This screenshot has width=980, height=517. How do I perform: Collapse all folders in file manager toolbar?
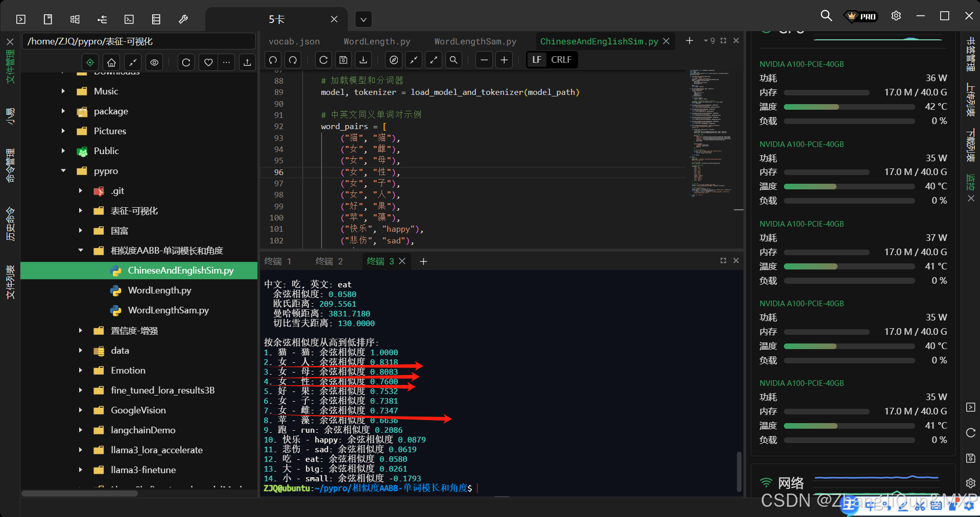(x=133, y=62)
